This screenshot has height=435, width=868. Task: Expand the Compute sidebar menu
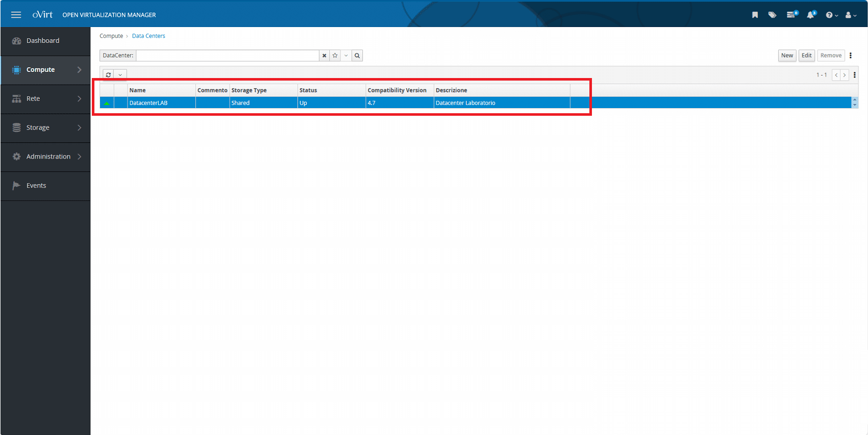point(45,70)
